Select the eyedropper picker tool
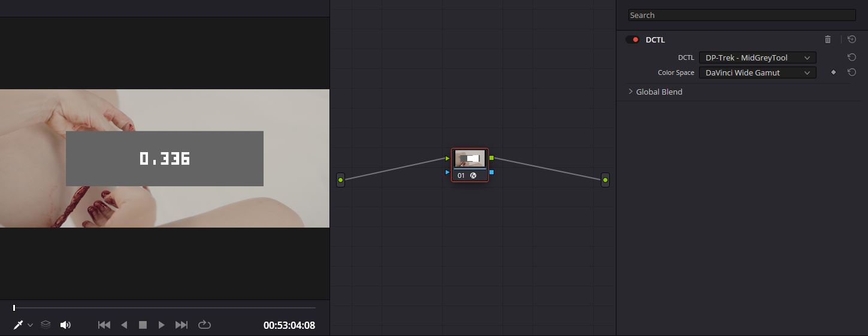868x336 pixels. (x=18, y=325)
